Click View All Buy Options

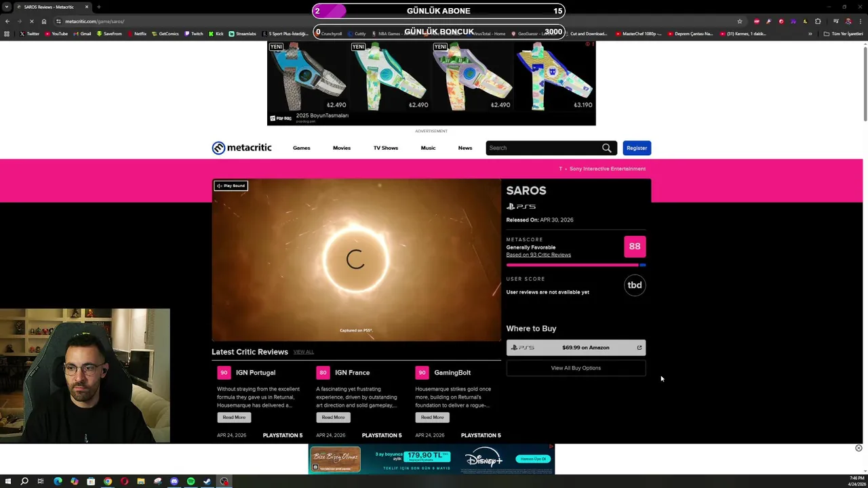tap(576, 368)
